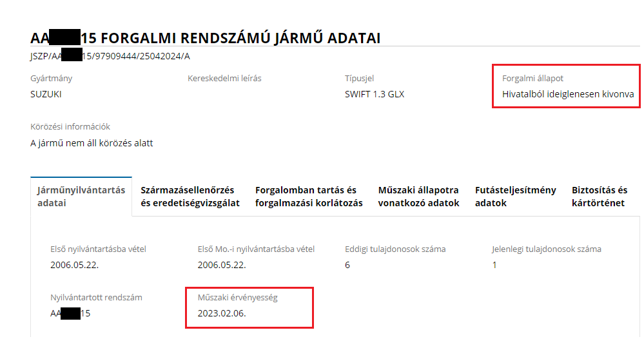Viewport: 644px width, 339px height.
Task: Click the JSZP reference code under the heading
Action: pos(110,56)
